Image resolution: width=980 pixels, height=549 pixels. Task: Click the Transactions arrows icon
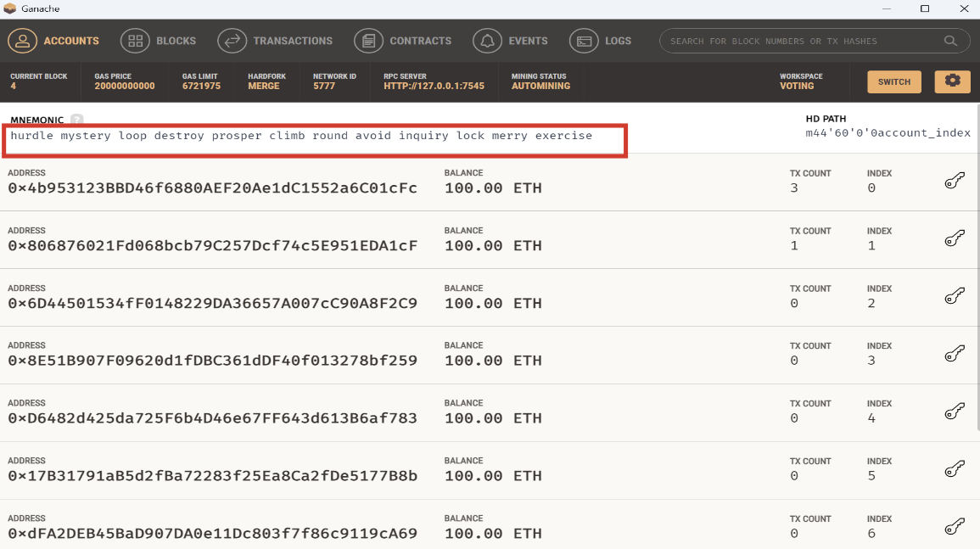click(x=232, y=42)
